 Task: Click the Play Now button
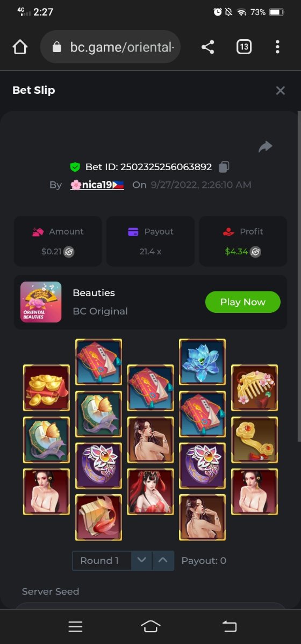[x=243, y=302]
